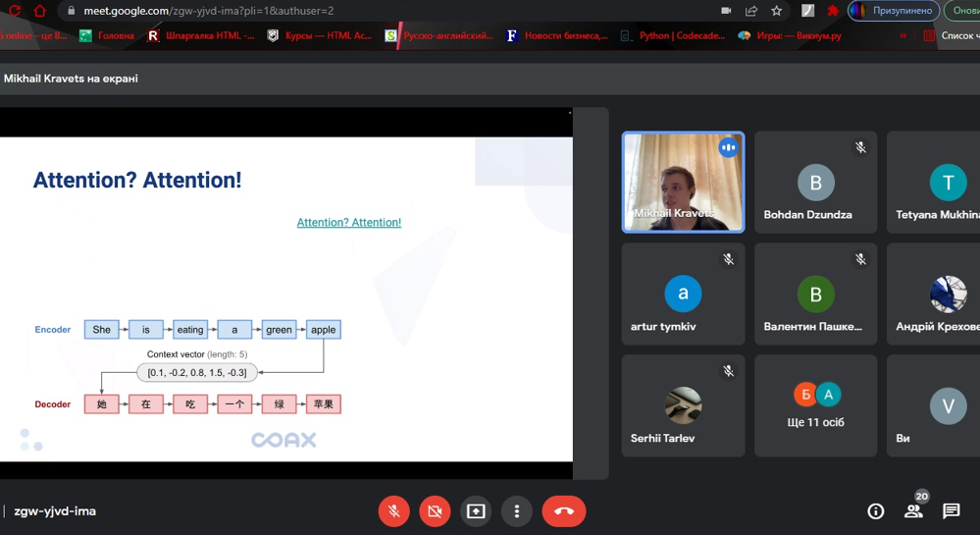Open the 'Призупинено' profile button

[x=894, y=11]
